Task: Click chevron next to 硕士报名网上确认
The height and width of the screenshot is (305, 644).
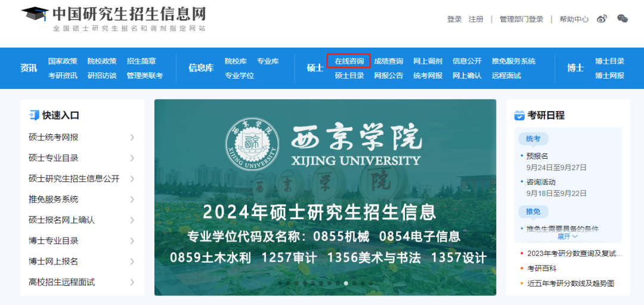Action: pyautogui.click(x=132, y=220)
